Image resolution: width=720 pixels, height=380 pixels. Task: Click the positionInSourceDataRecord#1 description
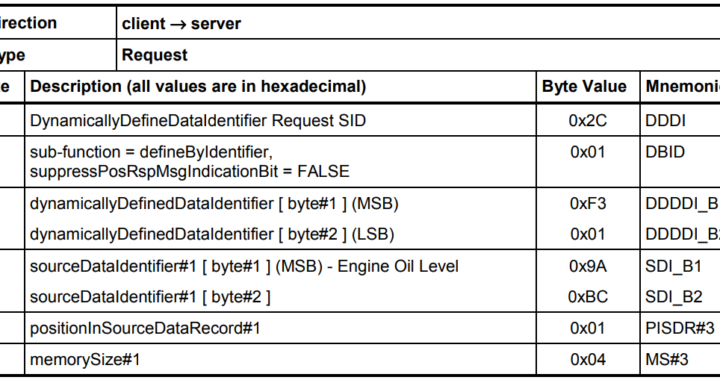(x=145, y=329)
